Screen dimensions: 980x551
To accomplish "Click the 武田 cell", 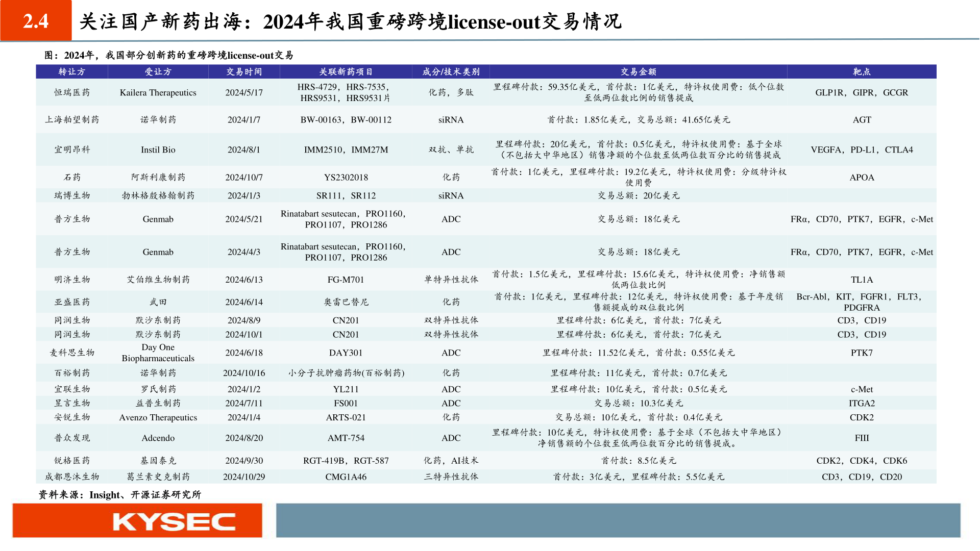I will click(x=158, y=302).
